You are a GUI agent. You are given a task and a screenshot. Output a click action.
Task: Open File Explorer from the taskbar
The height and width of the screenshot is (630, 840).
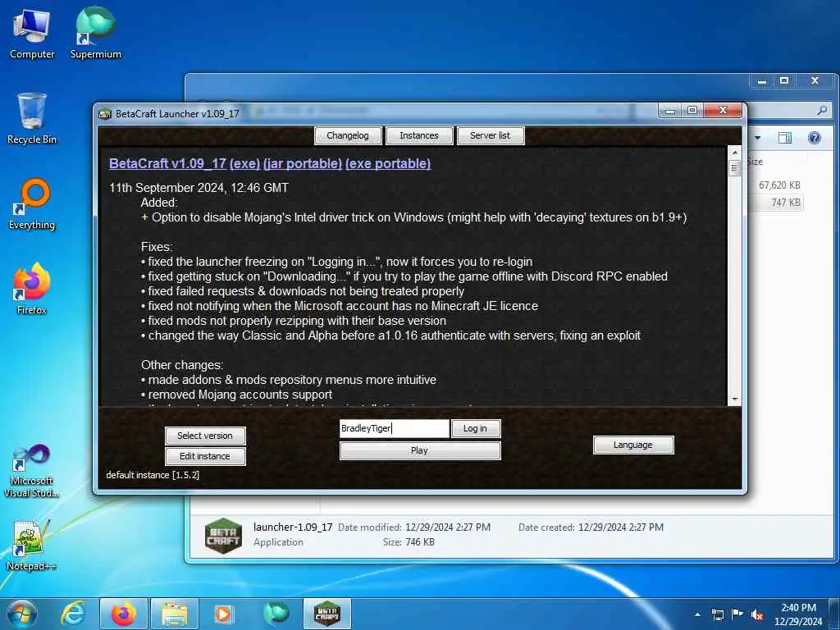[175, 614]
